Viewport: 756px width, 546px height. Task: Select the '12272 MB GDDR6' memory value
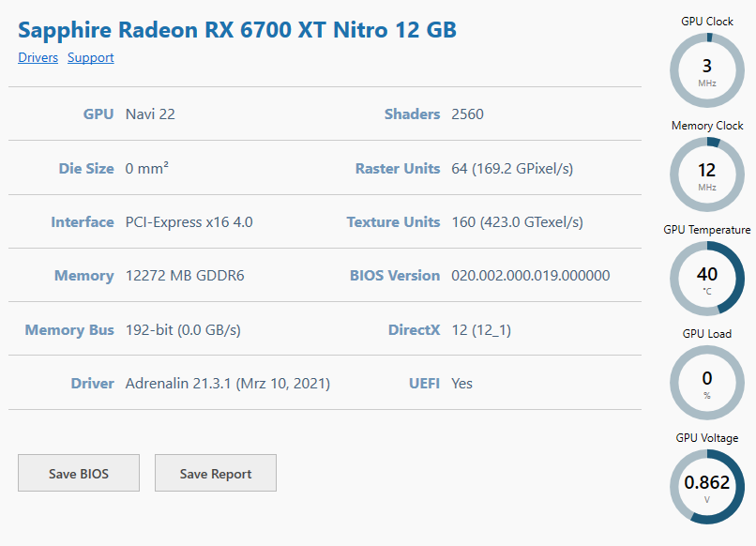185,276
